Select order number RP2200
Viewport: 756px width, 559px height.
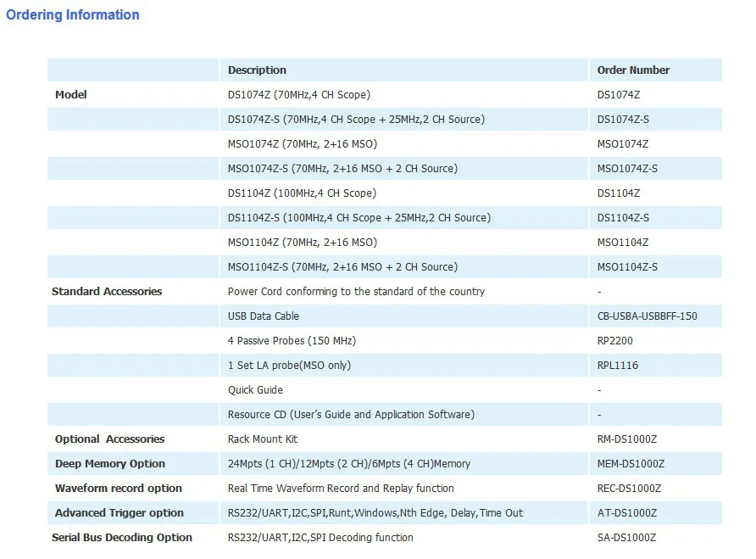point(614,341)
